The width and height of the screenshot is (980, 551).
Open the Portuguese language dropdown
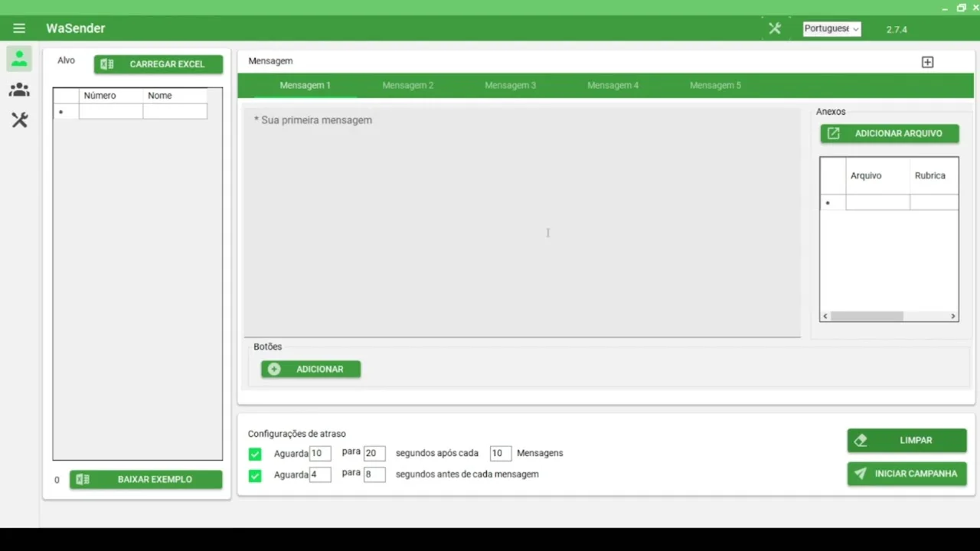point(831,28)
